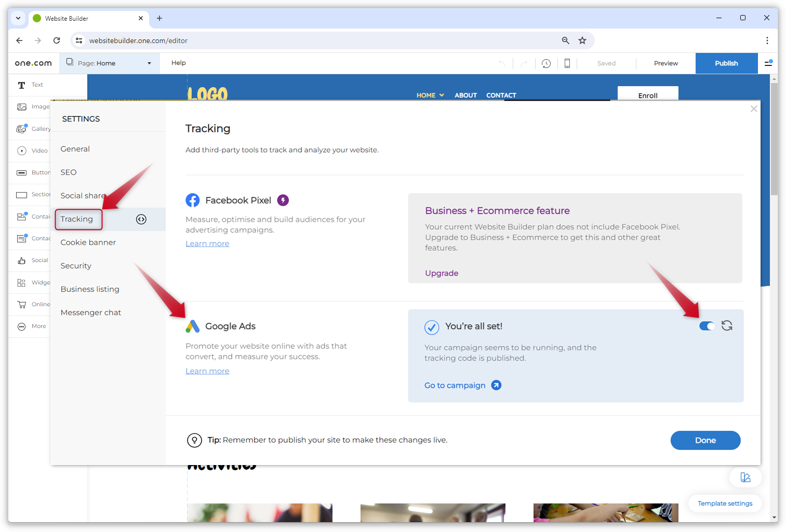Click the Widgets sidebar icon
The height and width of the screenshot is (532, 786).
click(x=21, y=282)
